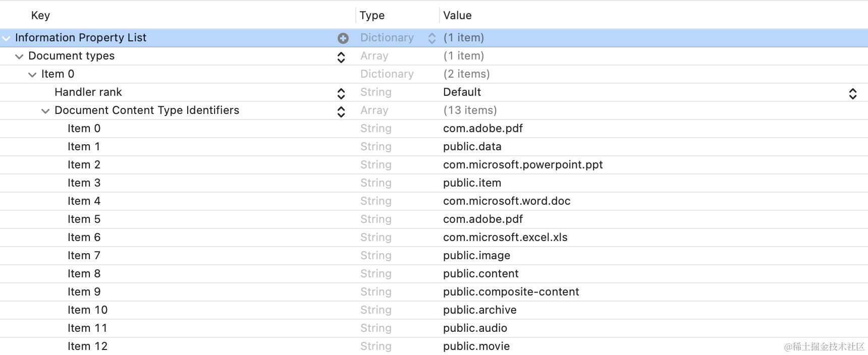The image size is (868, 355).
Task: Collapse the Document types array
Action: tap(19, 56)
